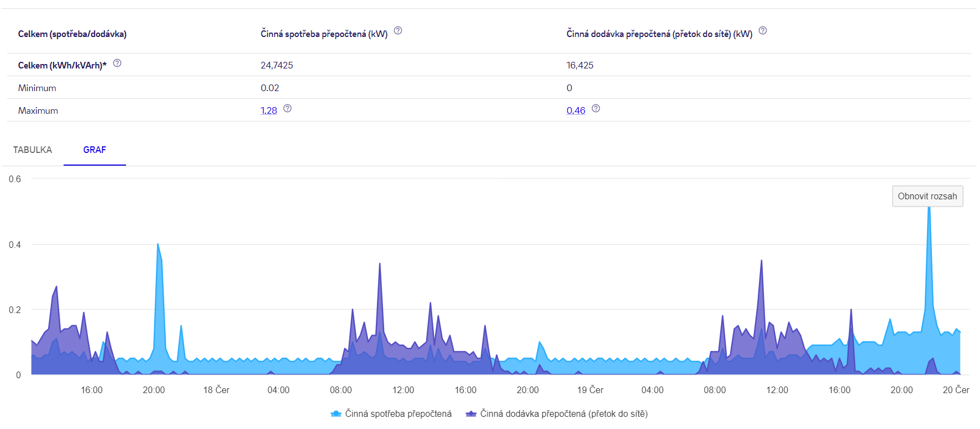Click the purple legend marker for Činná dodávka
Viewport: 980px width, 429px height.
[x=471, y=414]
